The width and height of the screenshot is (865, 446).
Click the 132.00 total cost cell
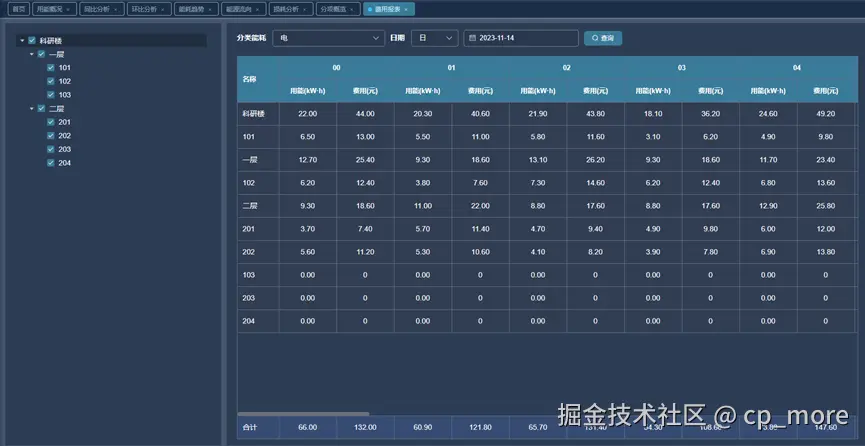[365, 427]
